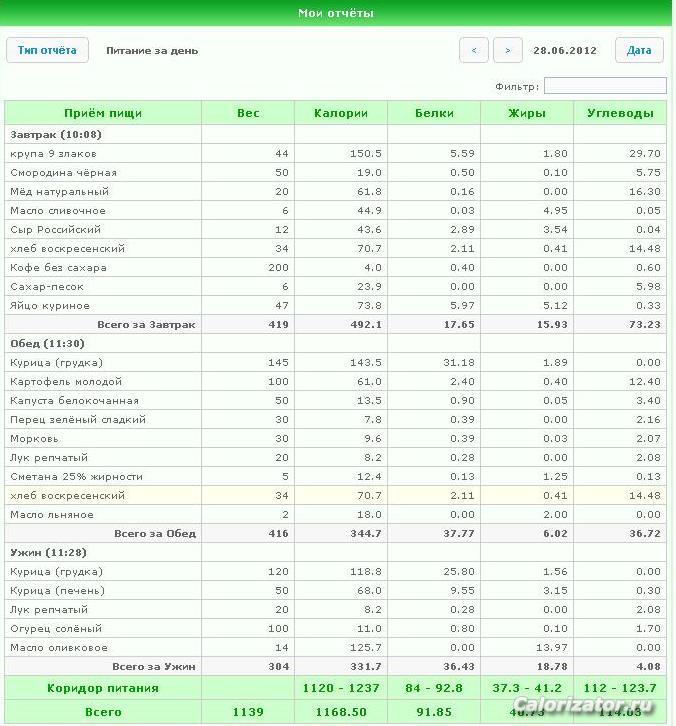The width and height of the screenshot is (676, 726).
Task: Select the Капуста белокочанная row
Action: point(336,400)
